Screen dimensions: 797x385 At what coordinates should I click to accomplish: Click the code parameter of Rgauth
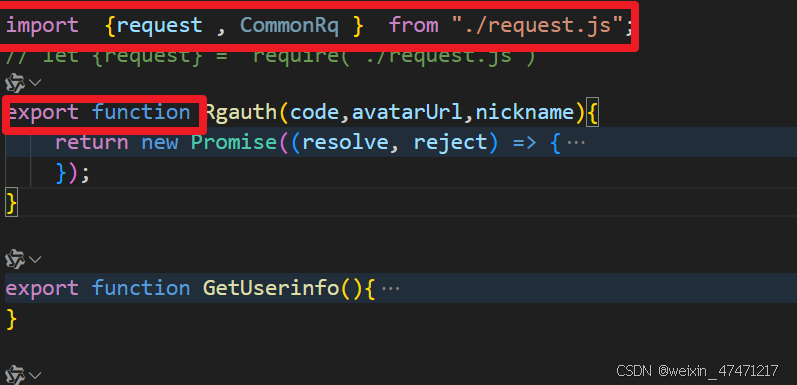point(314,112)
